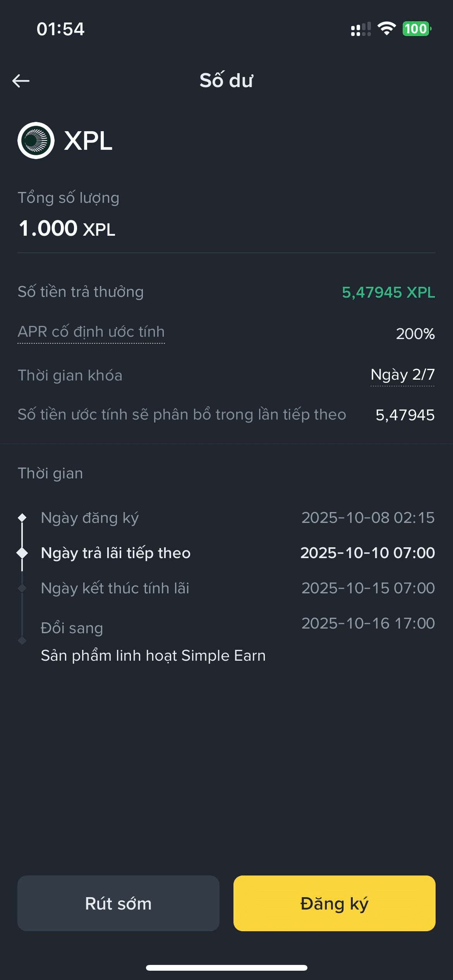Tap Sản phẩm linh hoạt Simple Earn text
Screen dimensions: 453x980
(153, 656)
